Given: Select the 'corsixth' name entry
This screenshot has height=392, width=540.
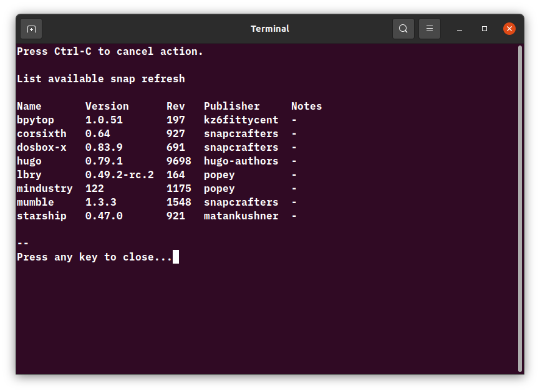Looking at the screenshot, I should [x=42, y=133].
